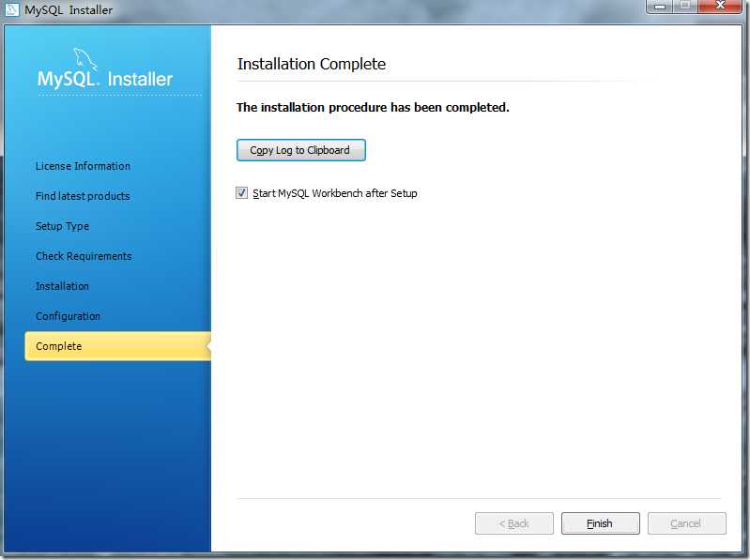Minimize the MySQL Installer window

tap(660, 7)
